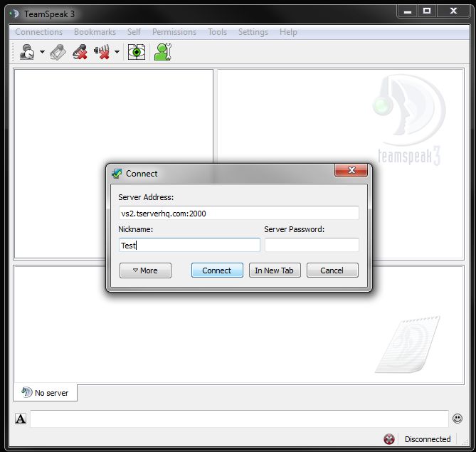Viewport: 476px width, 452px height.
Task: Click the Connect dialog title icon
Action: (117, 174)
